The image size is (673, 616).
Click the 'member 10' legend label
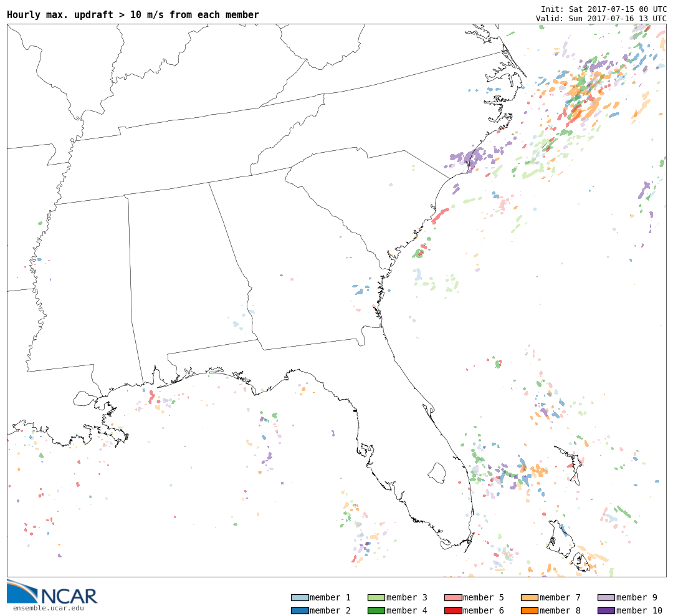[x=639, y=610]
